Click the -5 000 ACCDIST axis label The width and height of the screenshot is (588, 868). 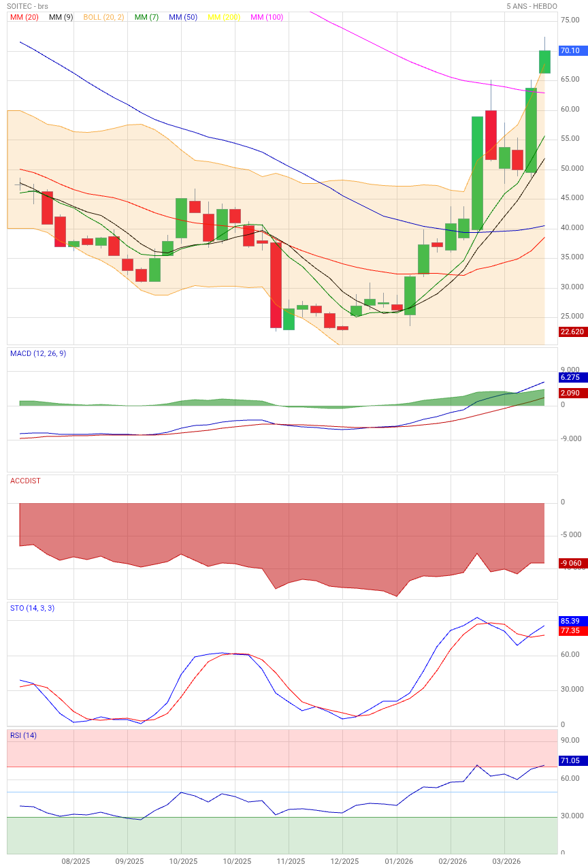tap(572, 534)
